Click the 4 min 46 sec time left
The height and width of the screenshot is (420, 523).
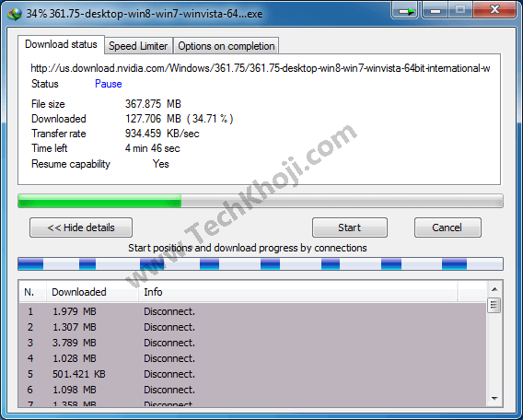(x=153, y=148)
